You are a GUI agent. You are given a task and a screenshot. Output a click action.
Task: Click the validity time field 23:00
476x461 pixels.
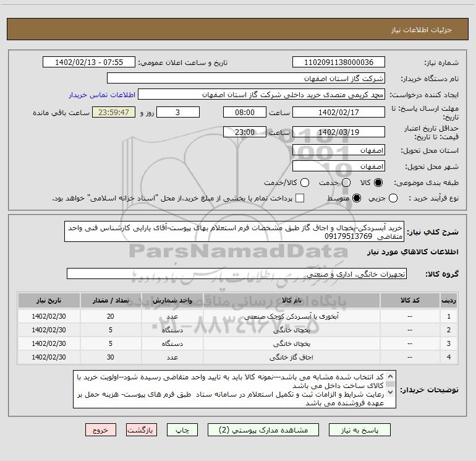coord(245,132)
